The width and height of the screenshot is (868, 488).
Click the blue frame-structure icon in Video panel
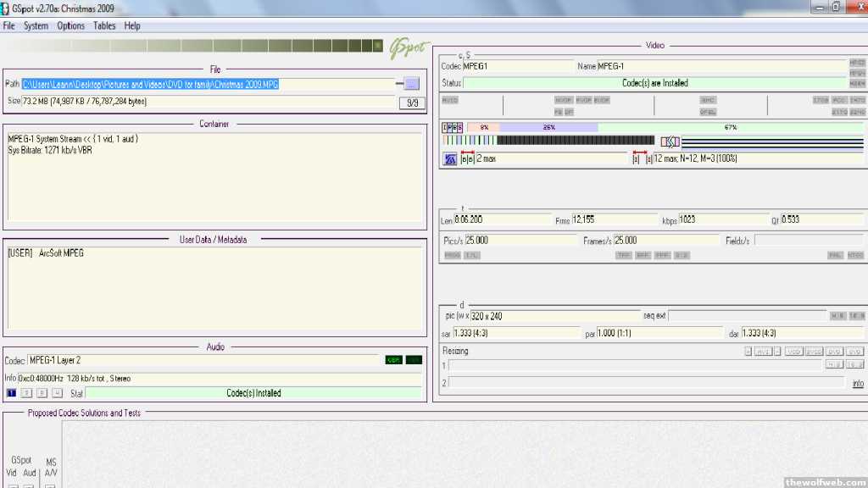point(450,158)
